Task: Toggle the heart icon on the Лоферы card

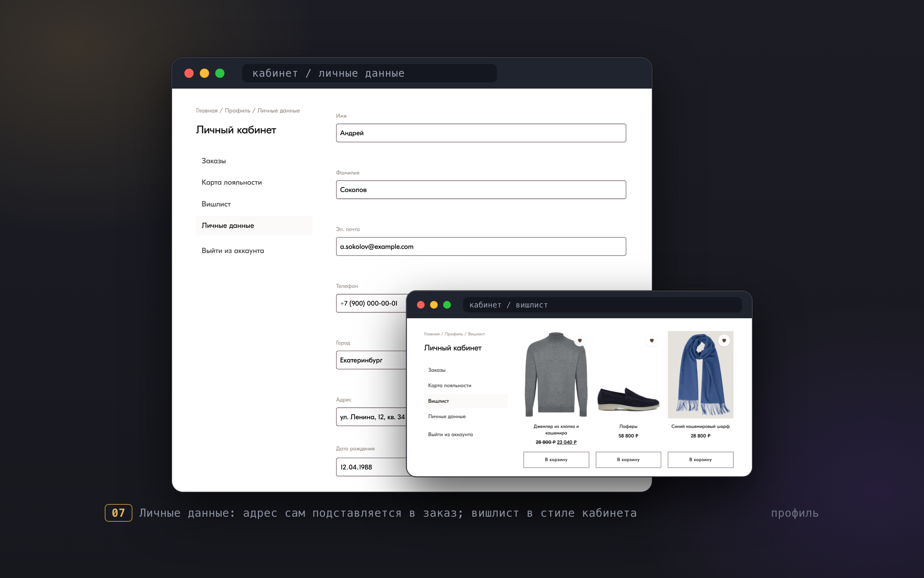Action: tap(652, 341)
